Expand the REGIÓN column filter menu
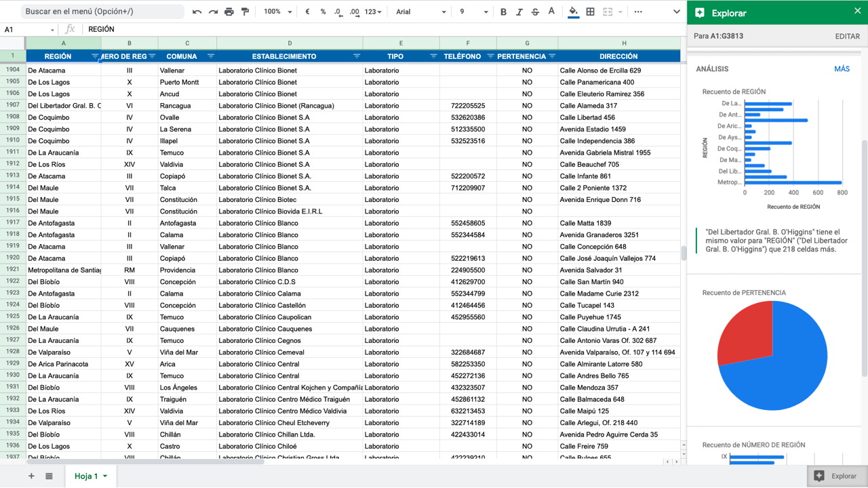The height and width of the screenshot is (488, 868). click(x=94, y=56)
